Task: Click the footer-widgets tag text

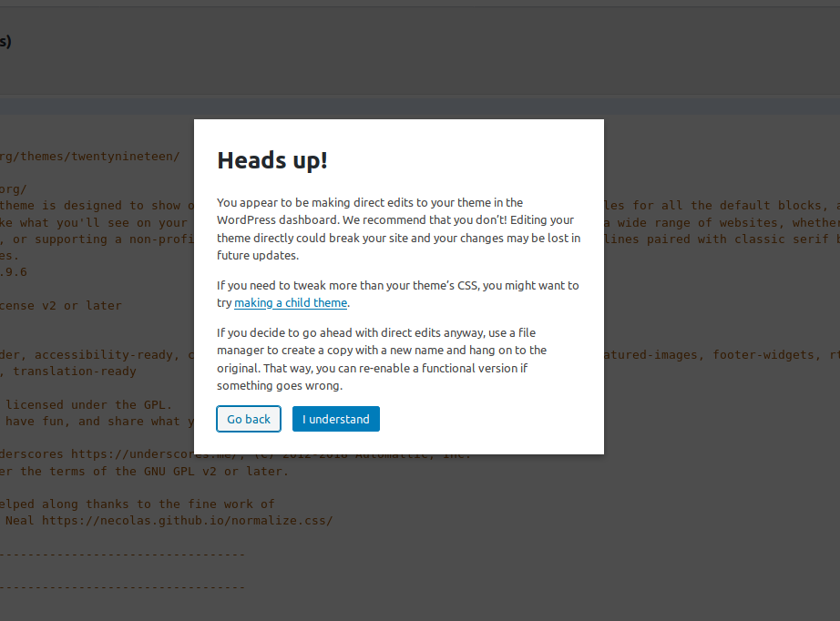Action: [763, 354]
